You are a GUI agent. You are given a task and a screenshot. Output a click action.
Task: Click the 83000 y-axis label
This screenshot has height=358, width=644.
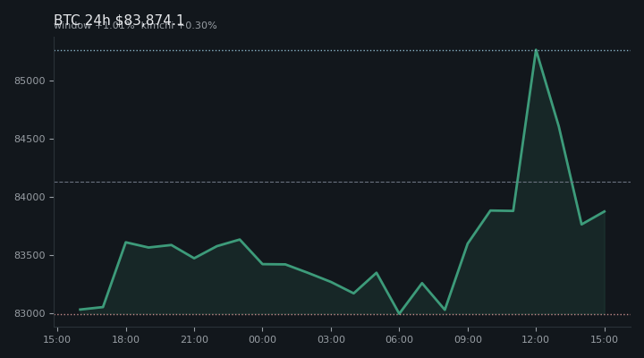coord(30,313)
